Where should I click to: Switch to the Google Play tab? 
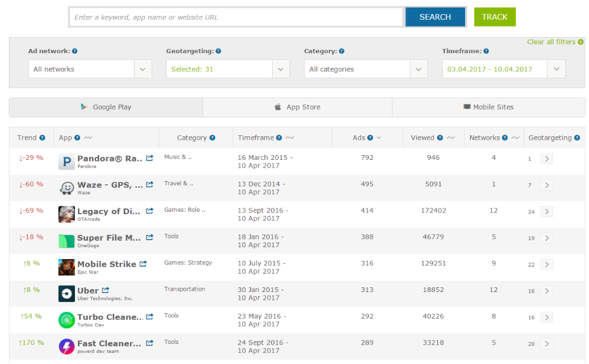106,107
